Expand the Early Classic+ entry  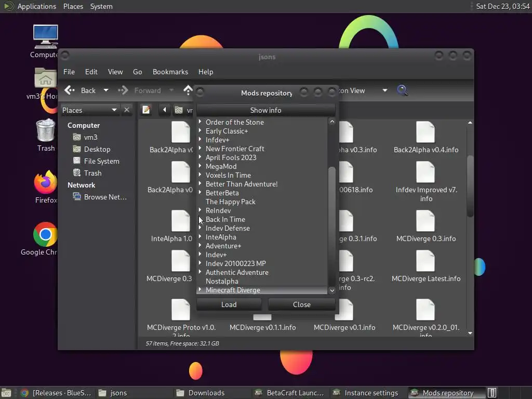[200, 130]
